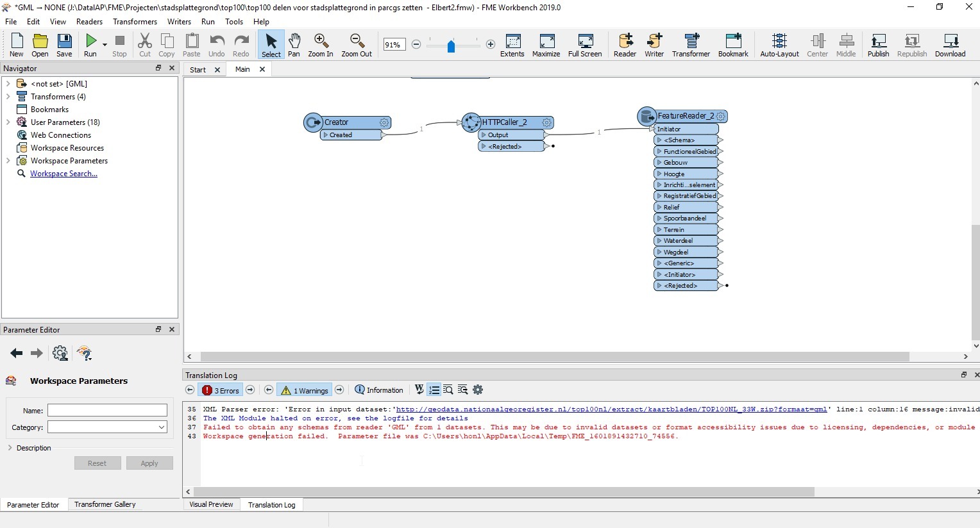Click the Paste clipboard icon
This screenshot has width=980, height=528.
pyautogui.click(x=191, y=45)
